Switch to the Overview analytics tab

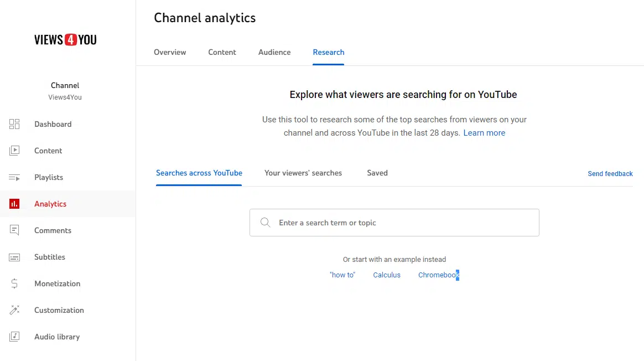coord(170,52)
